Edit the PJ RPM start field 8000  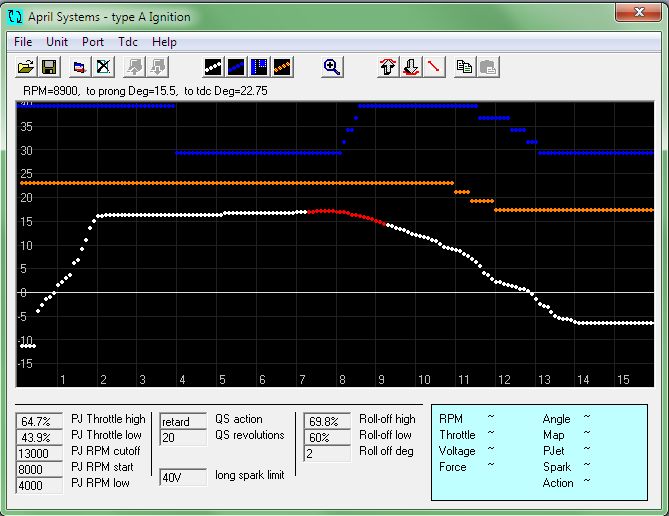click(39, 469)
